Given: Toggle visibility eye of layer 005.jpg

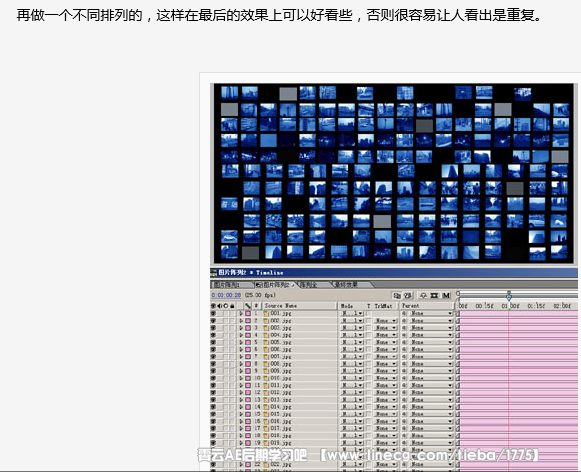Looking at the screenshot, I should tap(213, 342).
